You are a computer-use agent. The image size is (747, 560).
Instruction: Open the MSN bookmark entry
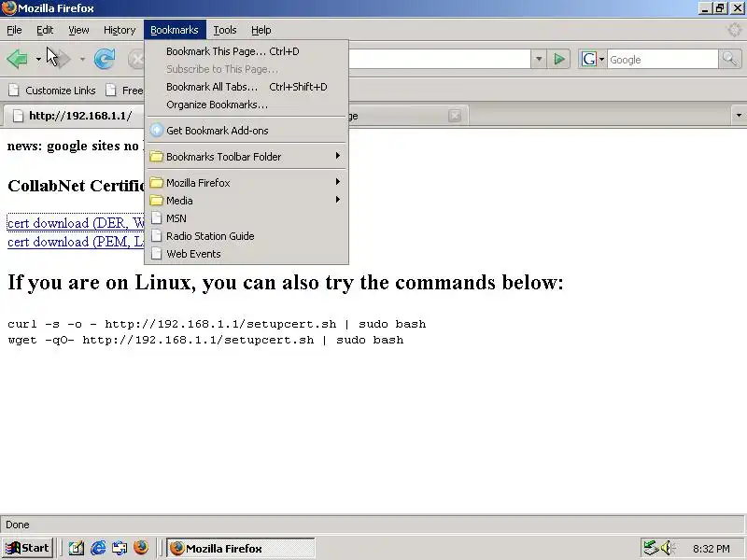pos(247,218)
